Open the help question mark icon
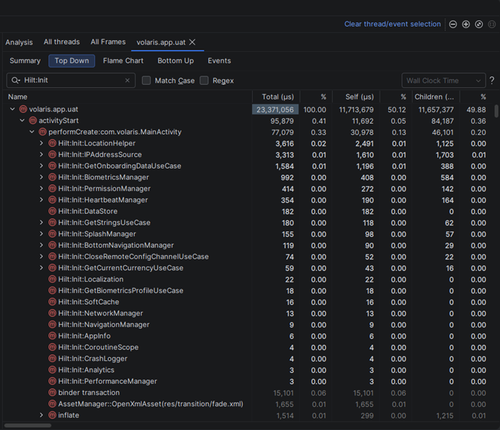 click(x=492, y=80)
